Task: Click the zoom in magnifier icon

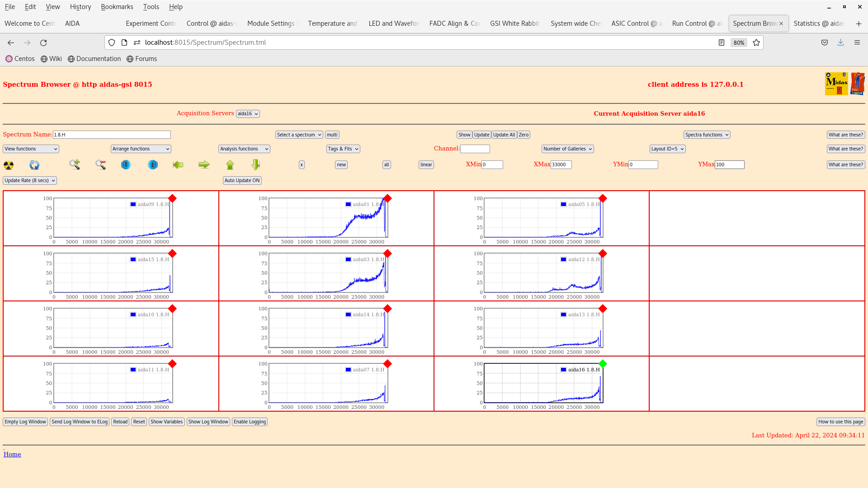Action: coord(75,164)
